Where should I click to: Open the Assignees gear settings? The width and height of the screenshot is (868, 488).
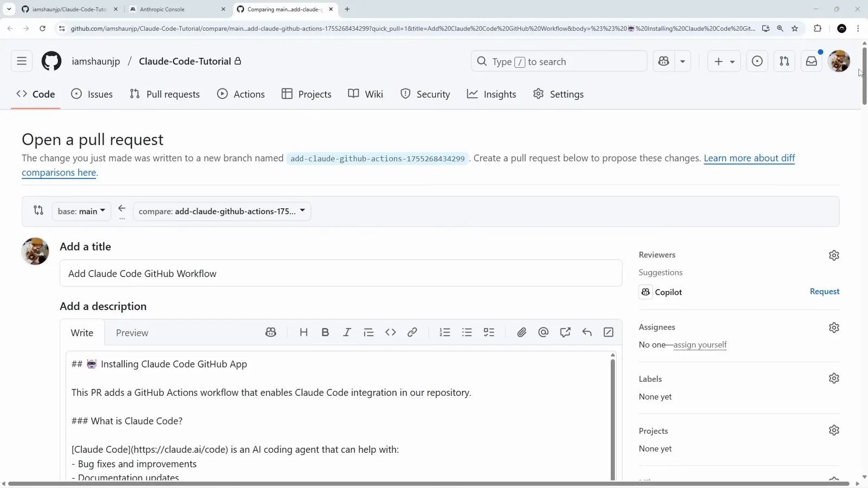coord(834,328)
